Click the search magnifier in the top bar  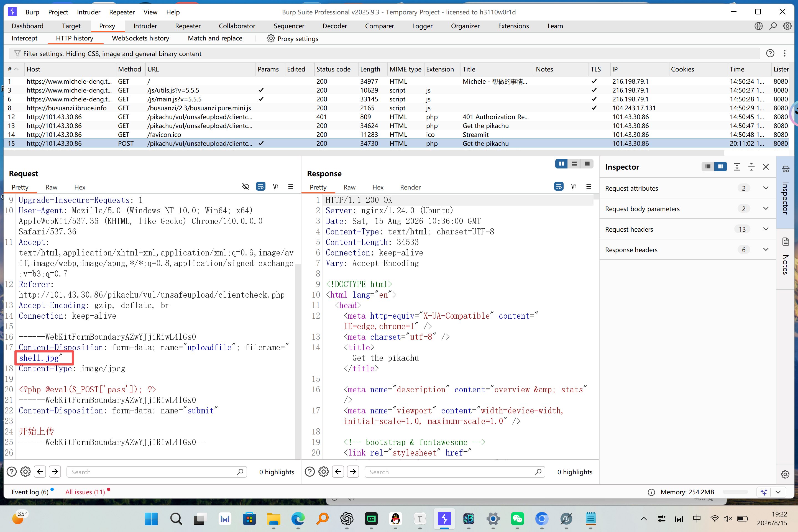coord(773,26)
